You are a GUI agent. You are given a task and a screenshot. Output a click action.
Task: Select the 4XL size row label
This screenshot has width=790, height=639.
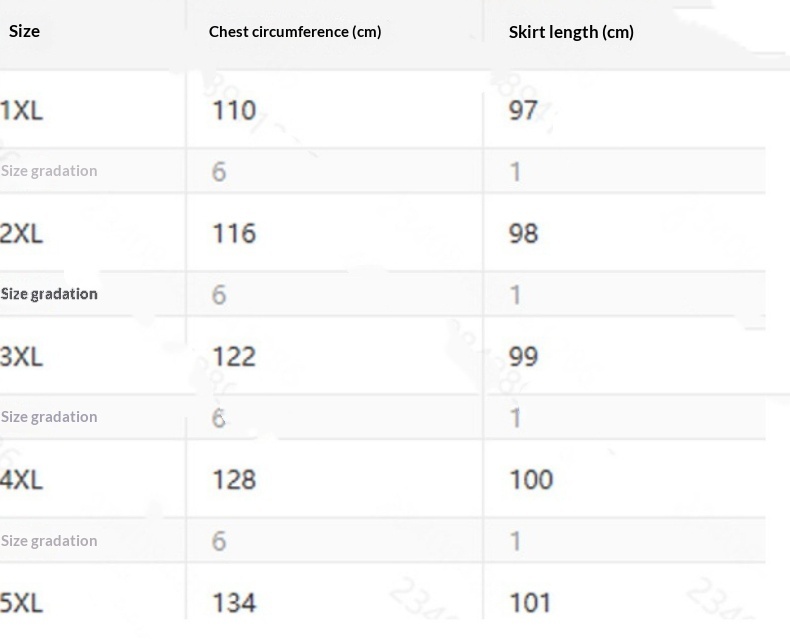[x=22, y=480]
